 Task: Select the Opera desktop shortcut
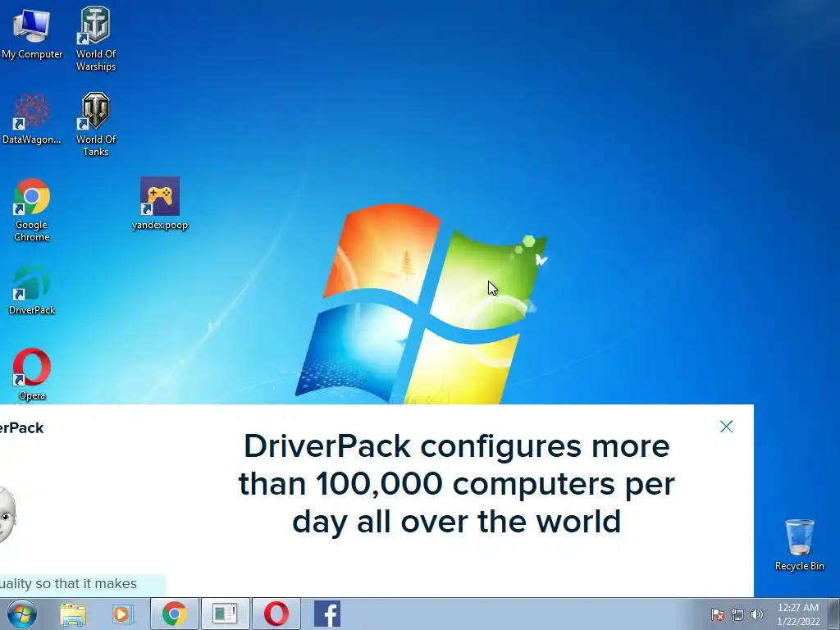(32, 374)
